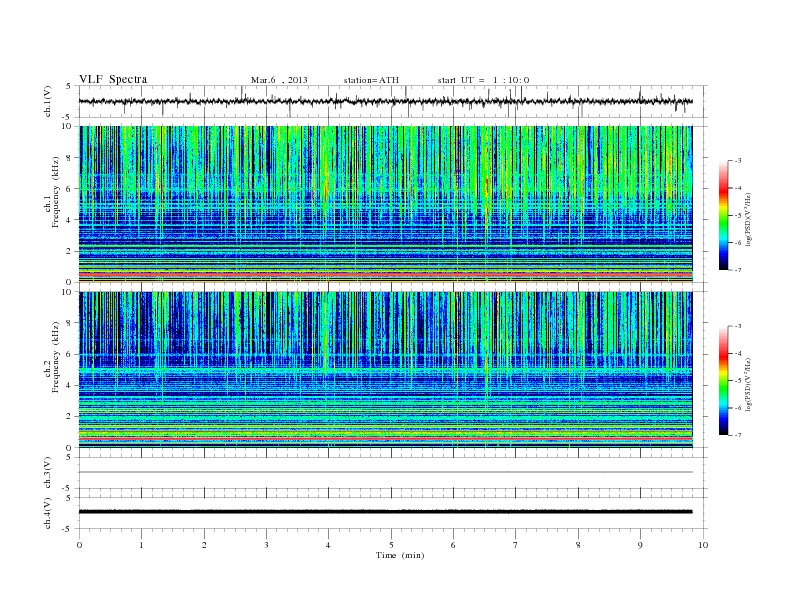
Task: Click the "Time (min)" x-axis label
Action: tap(400, 555)
